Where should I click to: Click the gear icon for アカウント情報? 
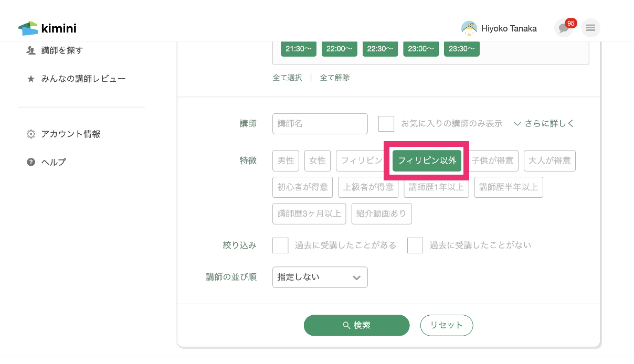tap(30, 134)
